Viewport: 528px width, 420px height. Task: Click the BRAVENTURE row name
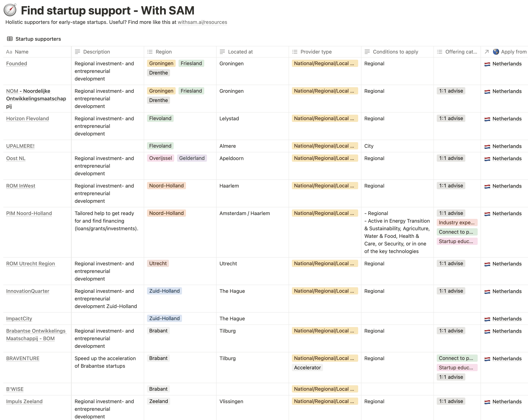click(23, 358)
